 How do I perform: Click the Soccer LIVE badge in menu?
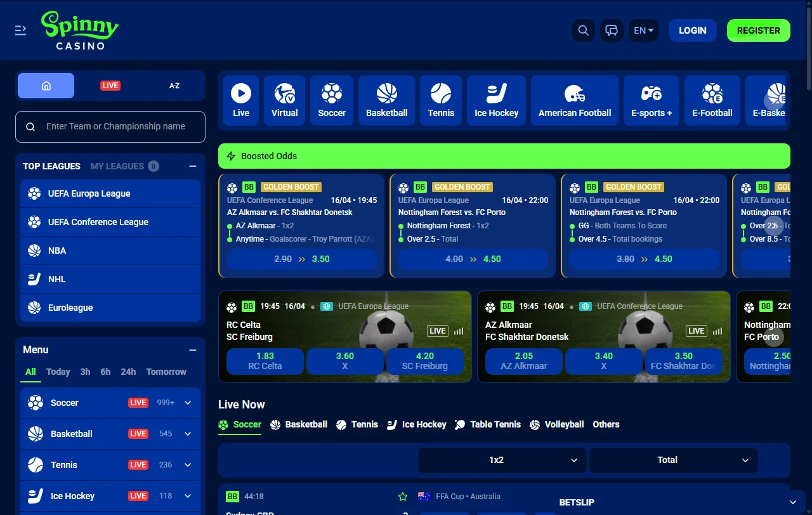pyautogui.click(x=138, y=403)
